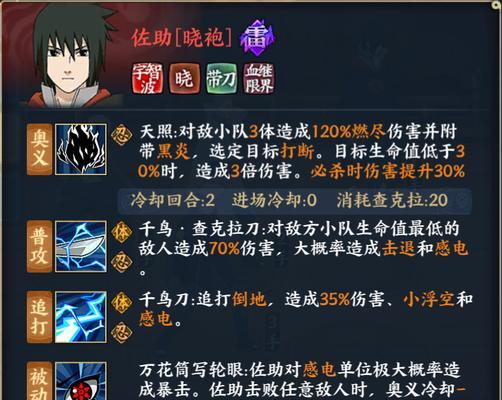Select the 被动 skill category label
This screenshot has height=400, width=502.
39,381
